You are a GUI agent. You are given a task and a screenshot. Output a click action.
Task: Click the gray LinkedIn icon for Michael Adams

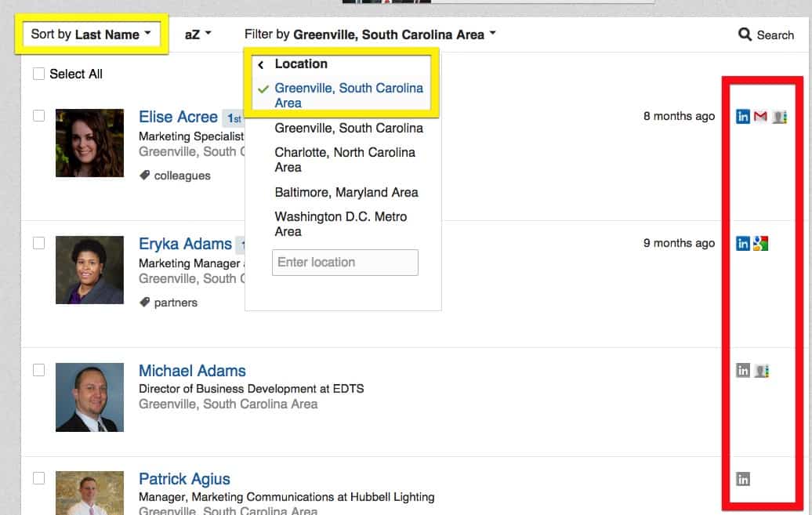[743, 371]
